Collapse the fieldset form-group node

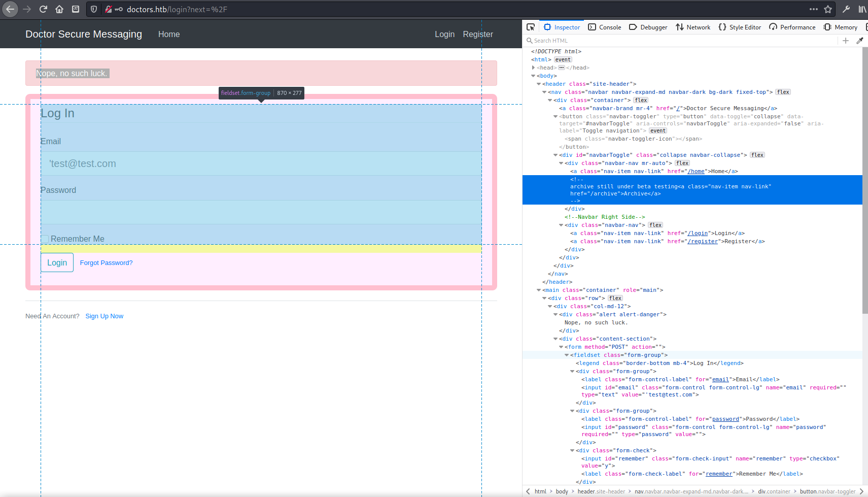567,355
